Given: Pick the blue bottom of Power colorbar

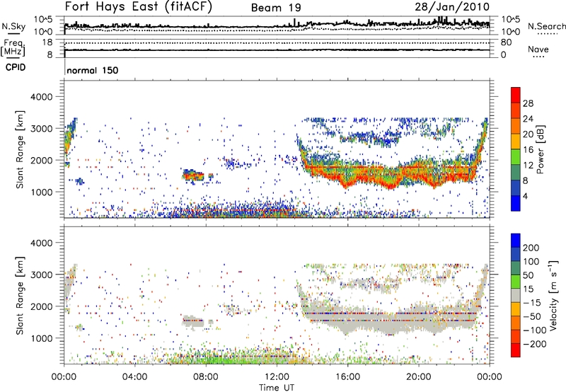Looking at the screenshot, I should pyautogui.click(x=516, y=203).
